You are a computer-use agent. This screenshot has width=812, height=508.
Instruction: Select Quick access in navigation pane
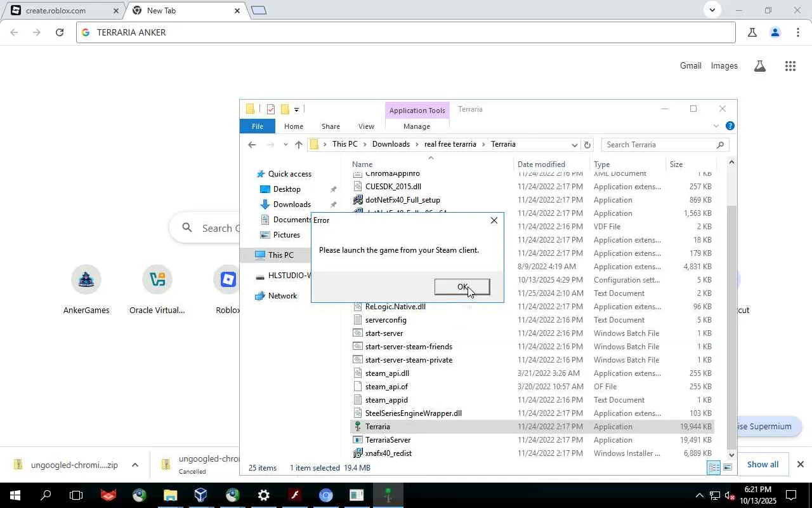click(x=289, y=174)
